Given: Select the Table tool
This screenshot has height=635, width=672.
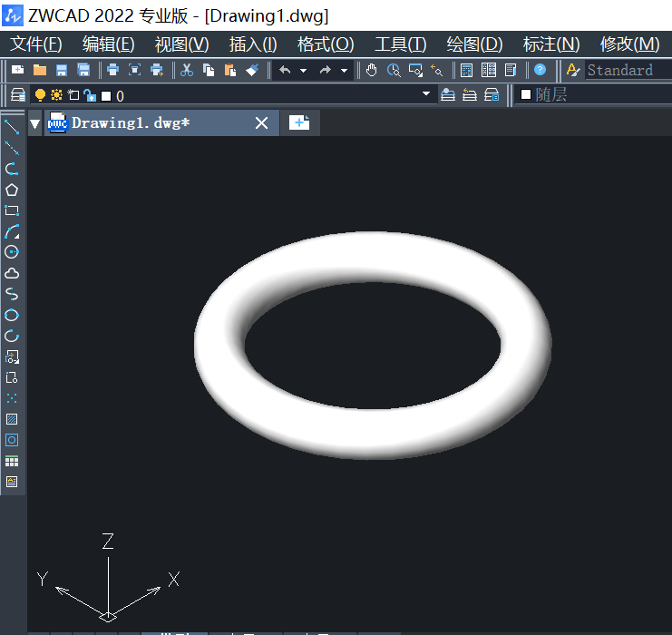Looking at the screenshot, I should click(12, 462).
